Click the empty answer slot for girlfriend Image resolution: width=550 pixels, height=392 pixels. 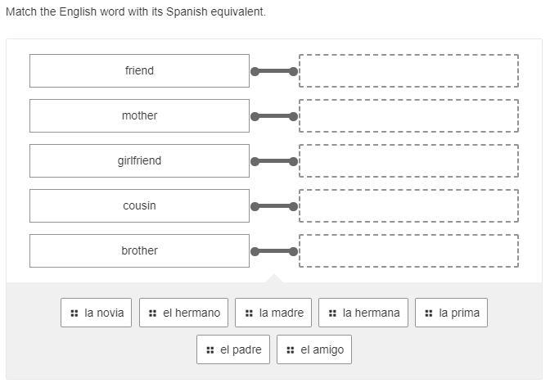coord(408,161)
